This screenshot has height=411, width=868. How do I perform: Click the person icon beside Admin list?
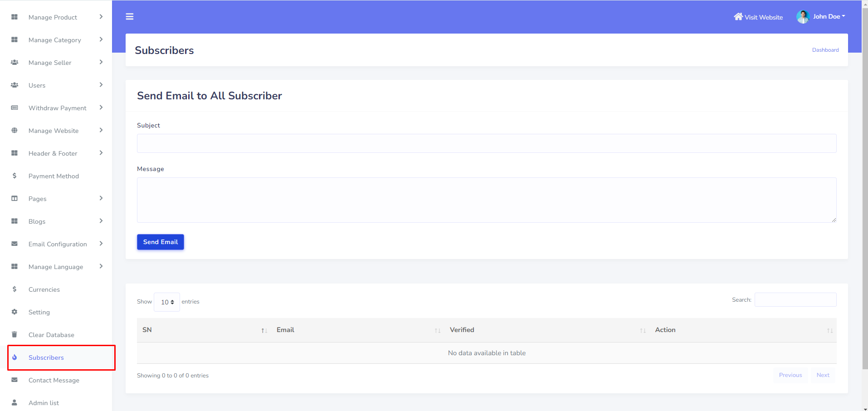(15, 403)
